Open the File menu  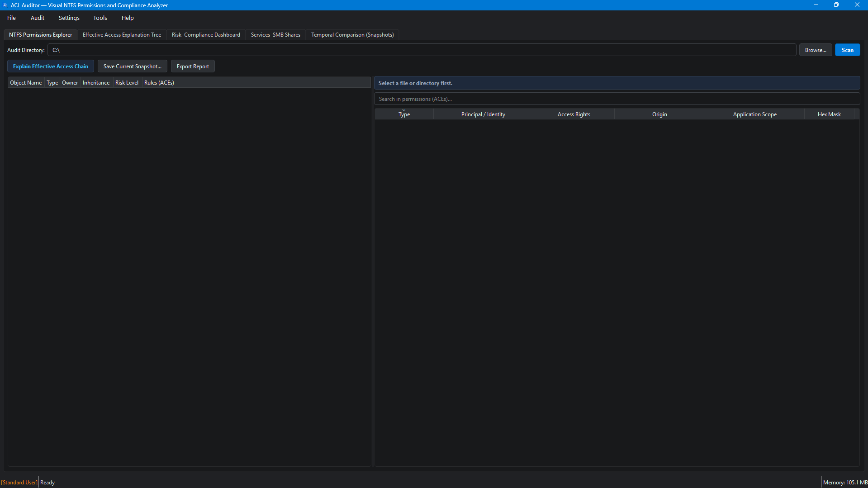tap(11, 18)
